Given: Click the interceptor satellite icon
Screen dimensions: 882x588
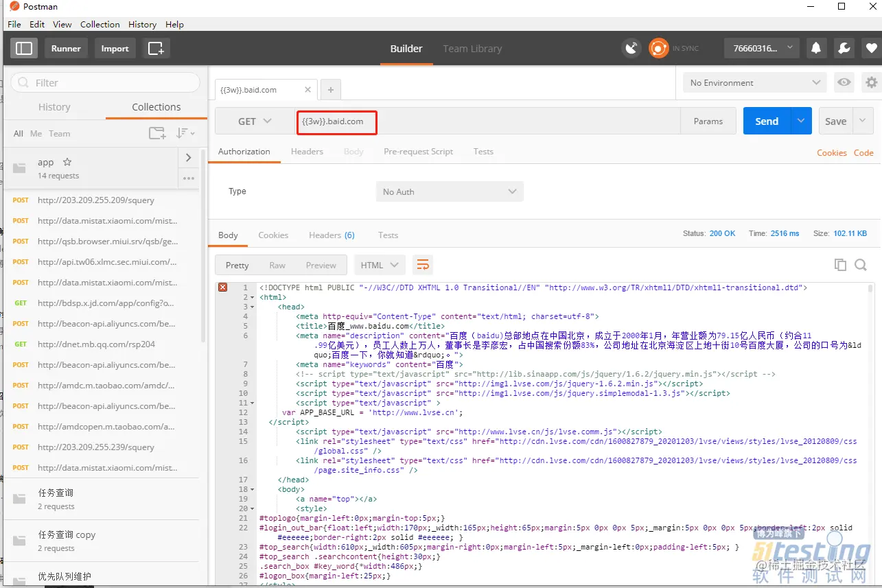Looking at the screenshot, I should (631, 48).
